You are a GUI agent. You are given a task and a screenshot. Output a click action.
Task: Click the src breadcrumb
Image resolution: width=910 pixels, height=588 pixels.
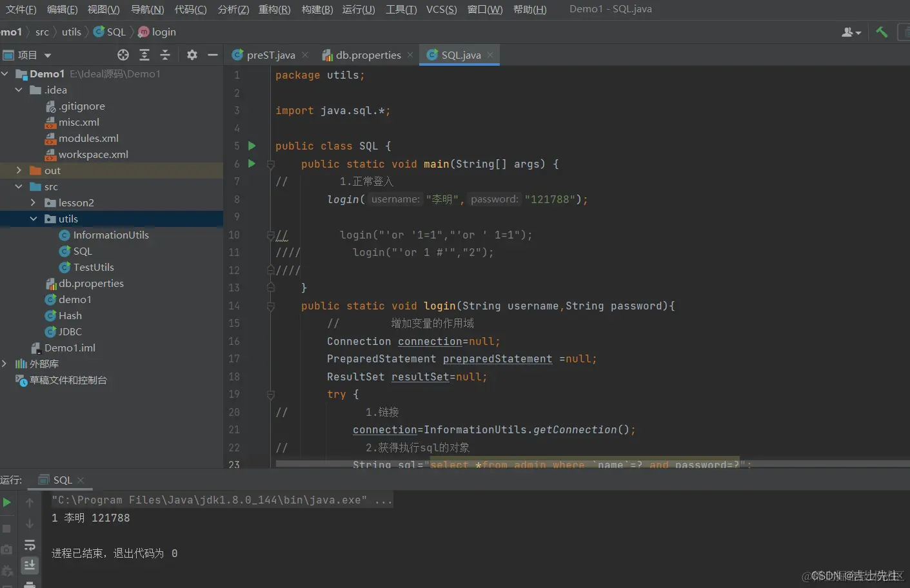(x=42, y=32)
